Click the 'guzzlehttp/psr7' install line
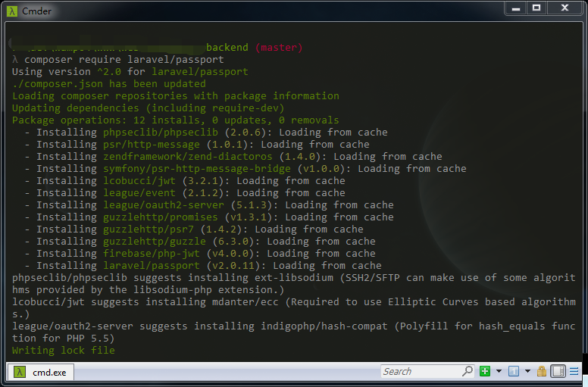Image resolution: width=588 pixels, height=387 pixels. (x=194, y=229)
